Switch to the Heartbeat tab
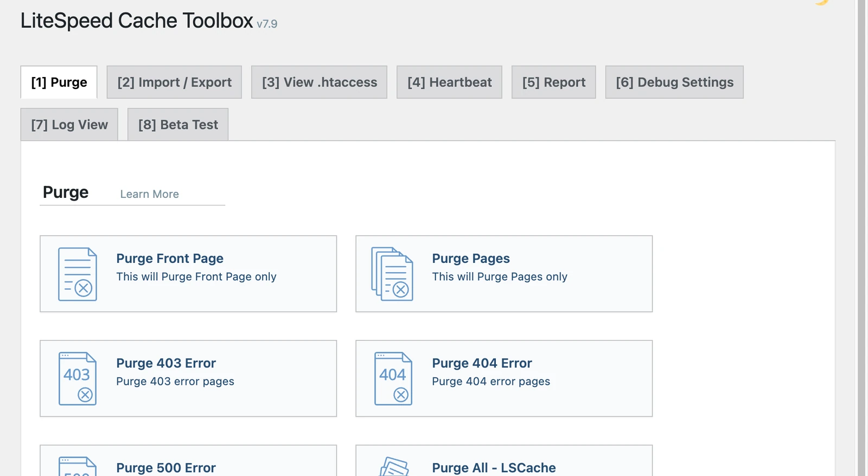Image resolution: width=868 pixels, height=476 pixels. (x=449, y=82)
